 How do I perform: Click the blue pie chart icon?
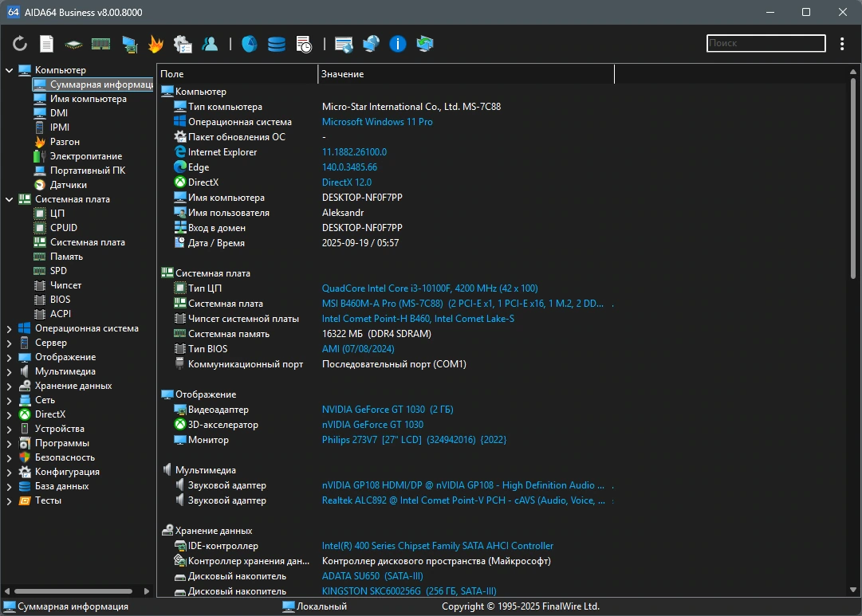pos(249,43)
